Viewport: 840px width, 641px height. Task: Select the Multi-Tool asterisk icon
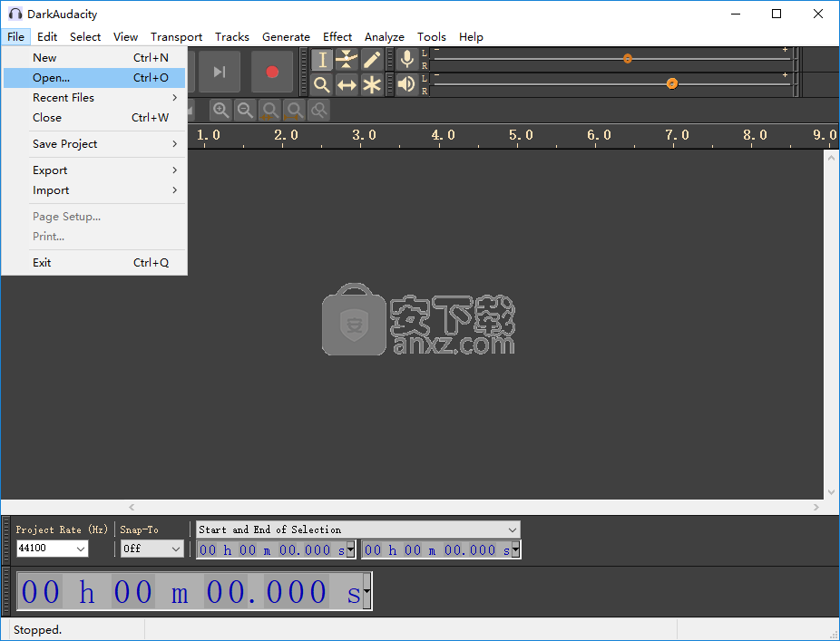[372, 84]
